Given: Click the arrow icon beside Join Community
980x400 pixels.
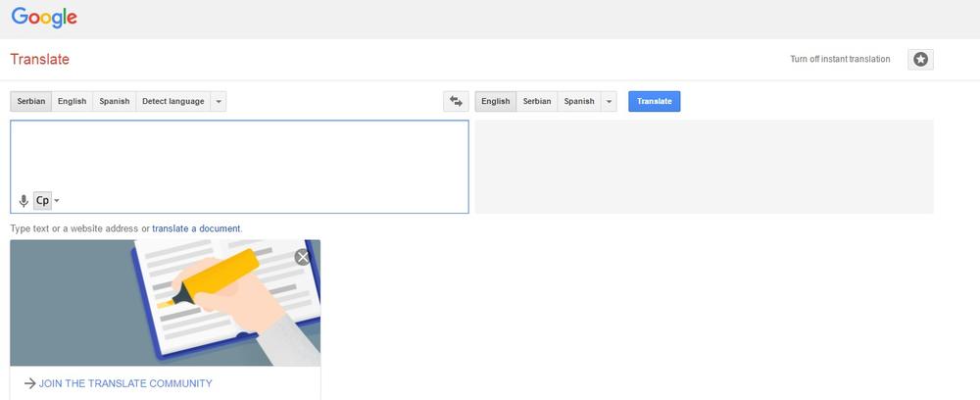Looking at the screenshot, I should [x=29, y=383].
